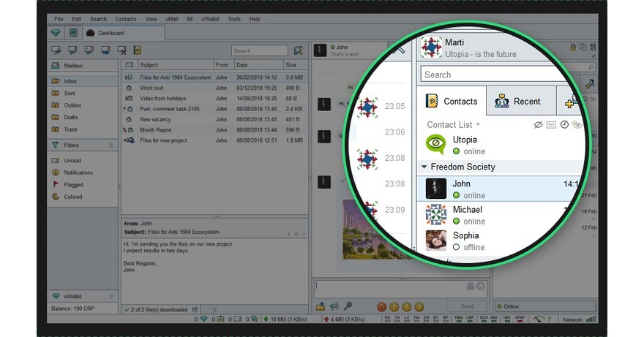Click the megaphone icon below chat input
This screenshot has height=337, width=644.
click(334, 306)
